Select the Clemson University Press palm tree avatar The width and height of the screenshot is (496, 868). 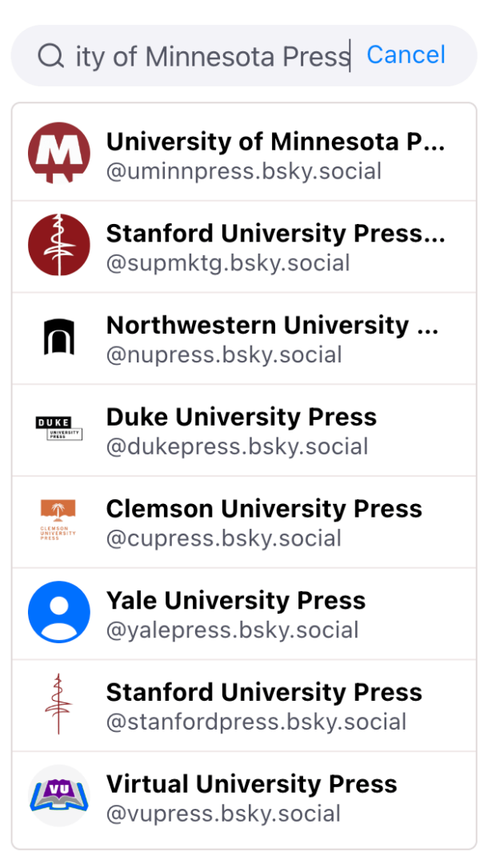tap(58, 520)
